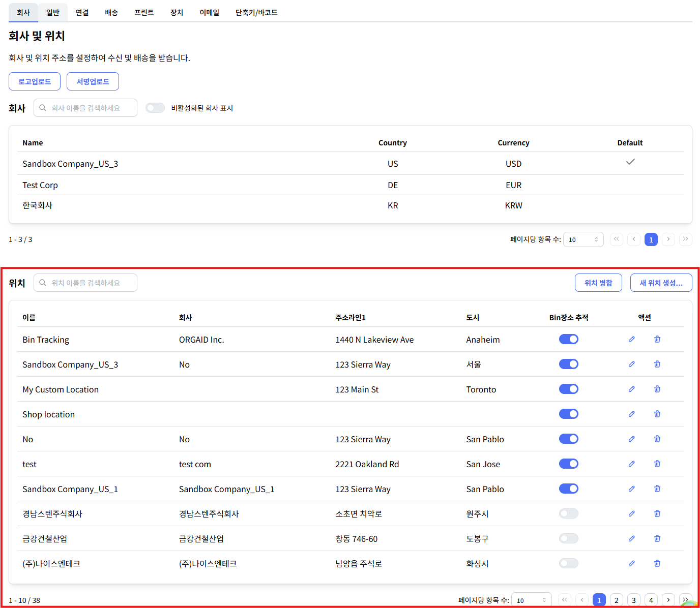This screenshot has width=700, height=608.
Task: Edit the test location
Action: [x=631, y=464]
